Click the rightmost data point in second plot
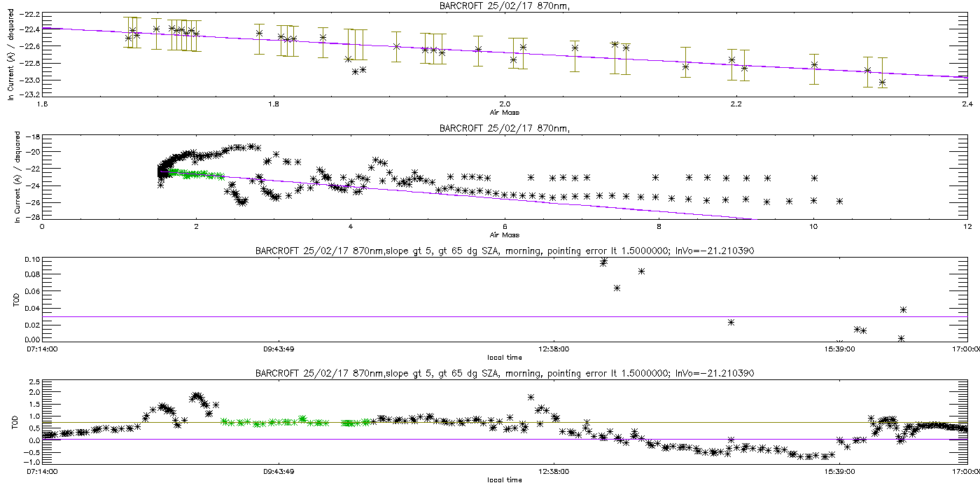This screenshot has height=490, width=980. click(x=839, y=201)
